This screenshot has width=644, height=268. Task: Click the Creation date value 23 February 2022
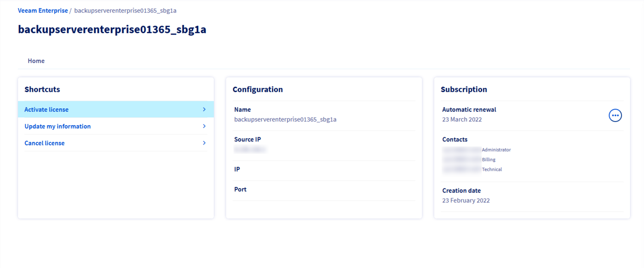tap(466, 200)
